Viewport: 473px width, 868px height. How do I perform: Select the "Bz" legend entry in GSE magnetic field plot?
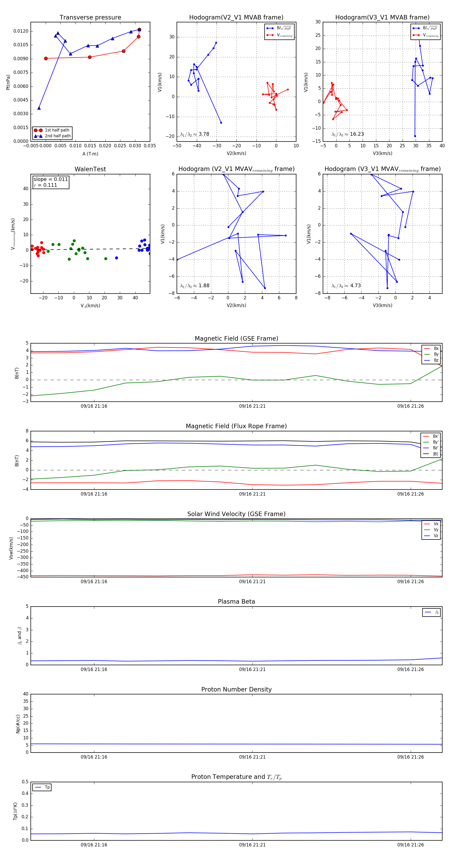(x=431, y=360)
